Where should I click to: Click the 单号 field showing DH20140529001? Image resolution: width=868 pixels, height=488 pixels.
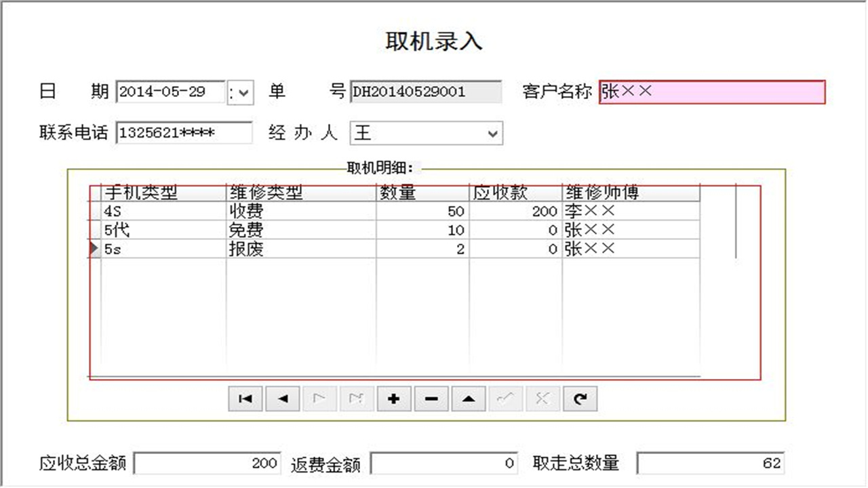point(425,91)
